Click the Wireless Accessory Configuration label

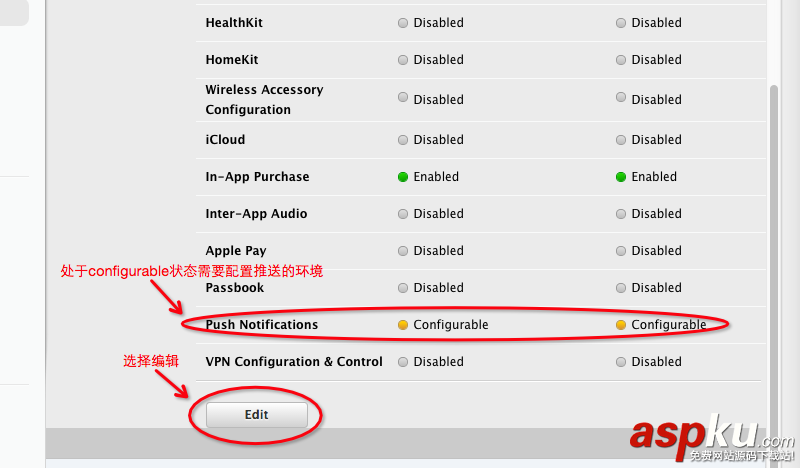tap(264, 100)
